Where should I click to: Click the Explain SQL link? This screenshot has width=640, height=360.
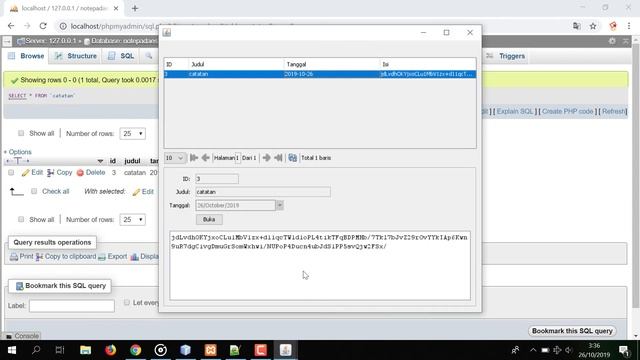[x=515, y=111]
